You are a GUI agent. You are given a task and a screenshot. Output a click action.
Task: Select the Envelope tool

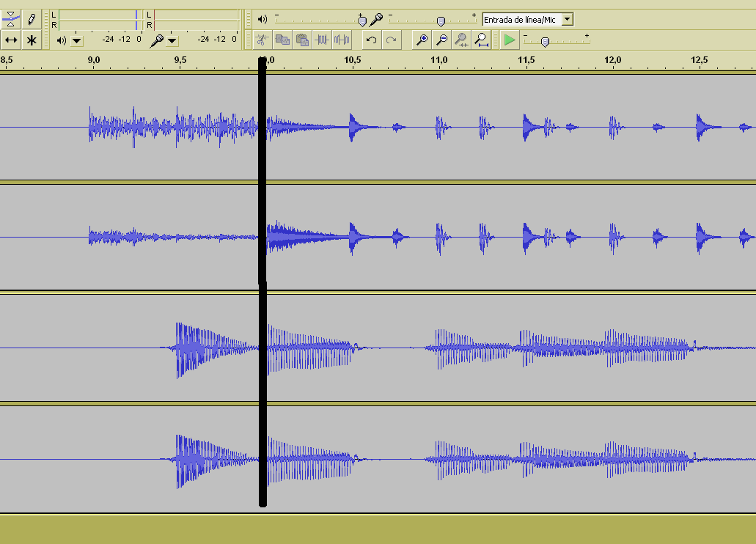coord(10,19)
